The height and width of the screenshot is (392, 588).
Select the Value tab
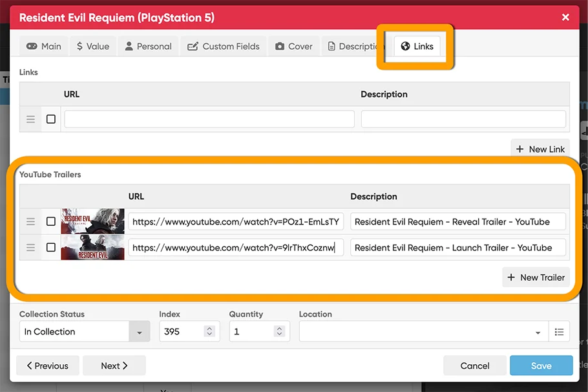[x=92, y=47]
